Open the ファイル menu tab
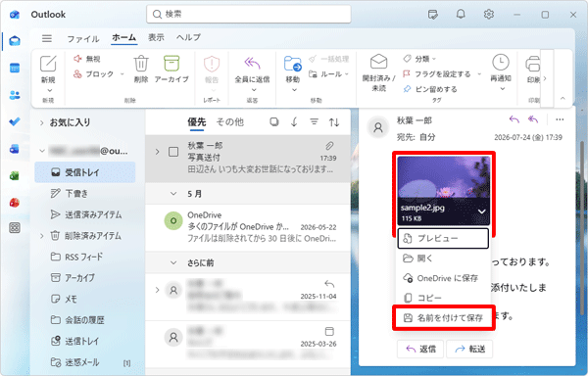Screen dimensions: 588x376 click(83, 38)
